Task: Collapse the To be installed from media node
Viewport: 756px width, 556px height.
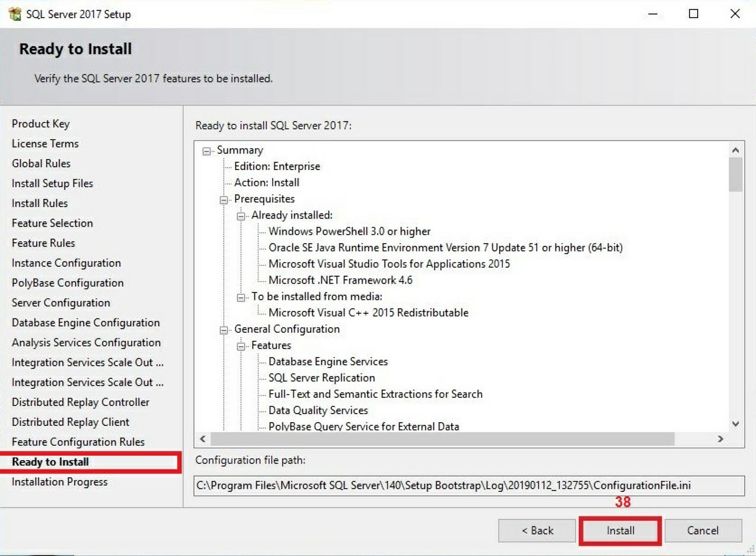Action: [241, 298]
